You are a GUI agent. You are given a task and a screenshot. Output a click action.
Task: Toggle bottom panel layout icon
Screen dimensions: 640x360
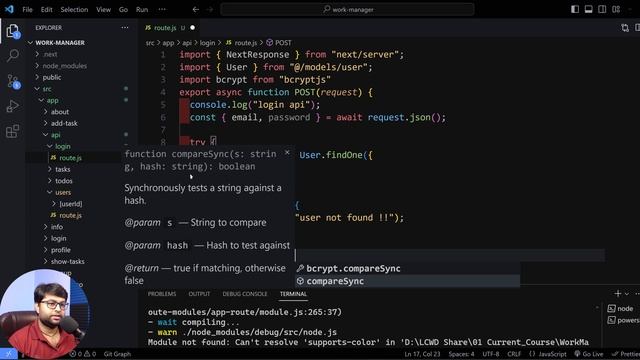click(x=589, y=9)
